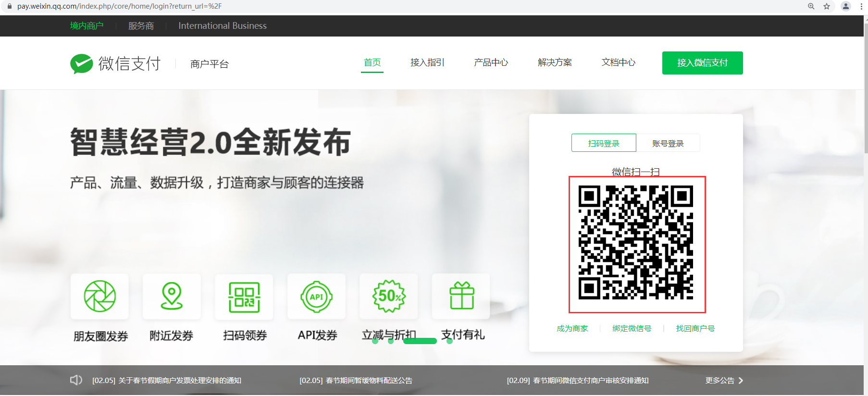Open the 朋友圈发券 shutter icon
This screenshot has width=868, height=396.
100,297
